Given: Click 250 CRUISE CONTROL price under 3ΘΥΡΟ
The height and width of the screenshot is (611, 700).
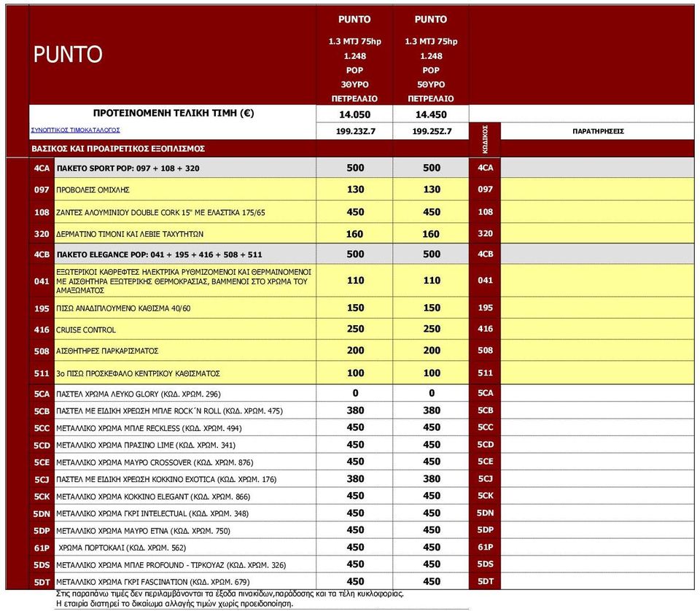Looking at the screenshot, I should tap(355, 329).
